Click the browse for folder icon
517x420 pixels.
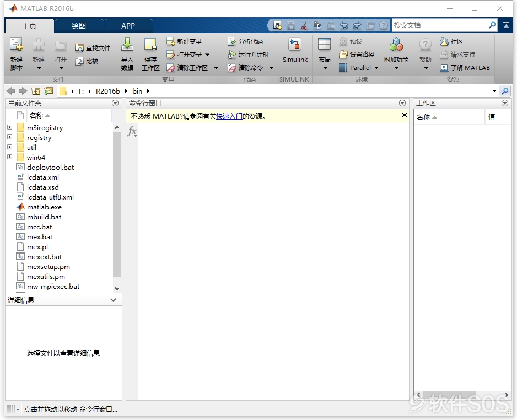49,91
